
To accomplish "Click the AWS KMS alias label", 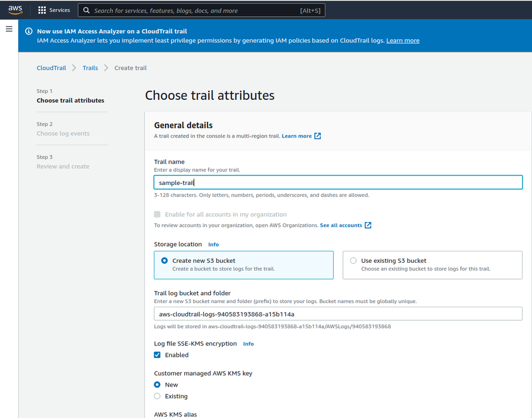I will 175,414.
